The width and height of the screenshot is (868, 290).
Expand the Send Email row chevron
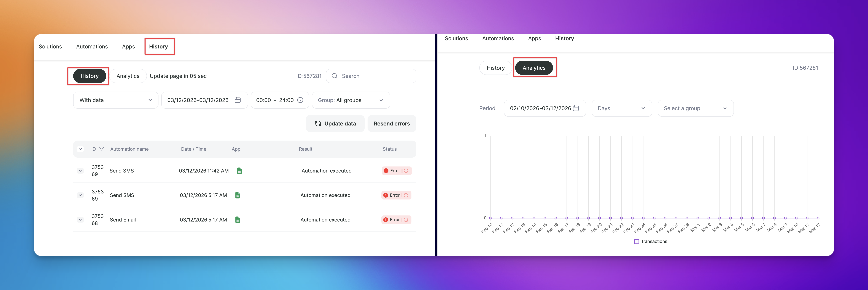point(80,220)
